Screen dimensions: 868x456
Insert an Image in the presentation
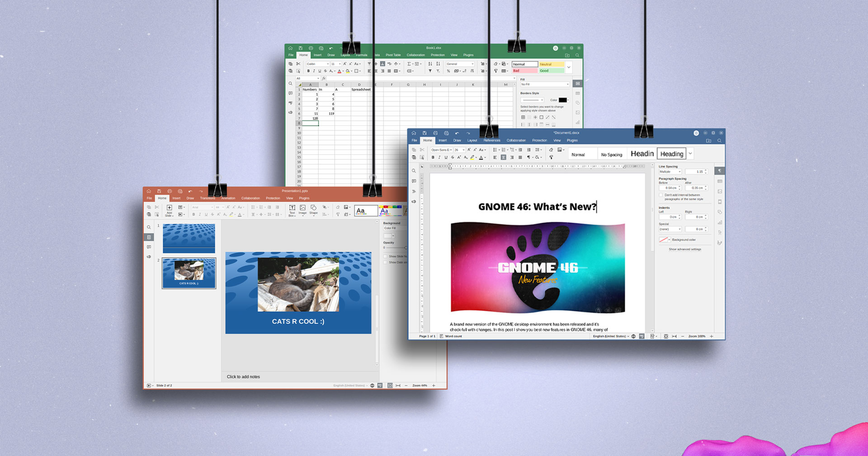pyautogui.click(x=302, y=210)
